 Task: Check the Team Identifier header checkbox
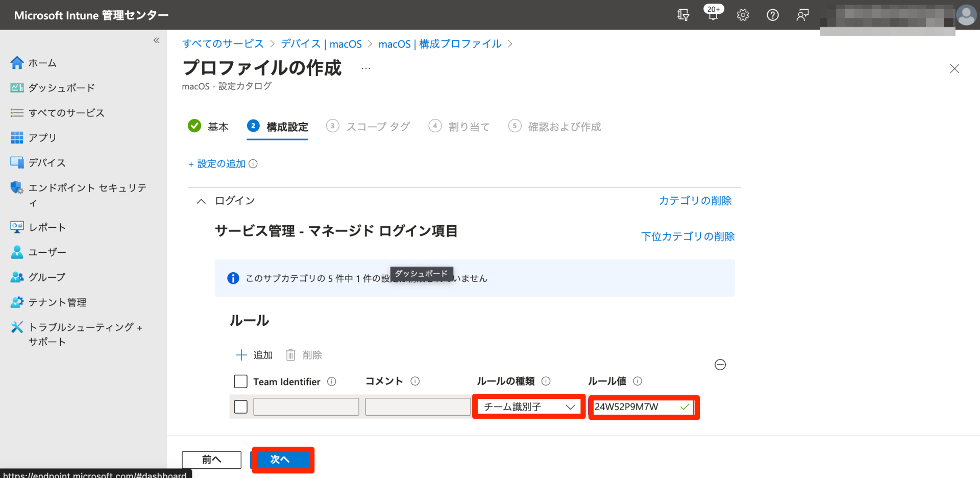[240, 381]
